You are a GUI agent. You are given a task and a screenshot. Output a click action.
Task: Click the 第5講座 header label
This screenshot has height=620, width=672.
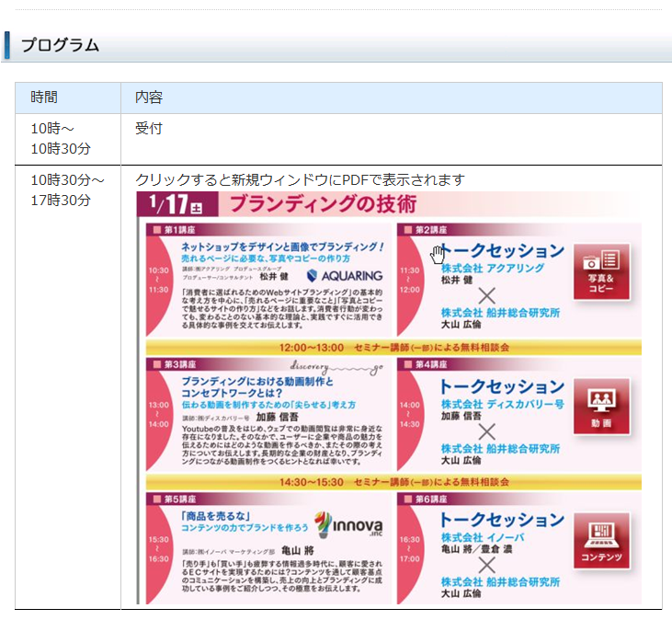(179, 499)
